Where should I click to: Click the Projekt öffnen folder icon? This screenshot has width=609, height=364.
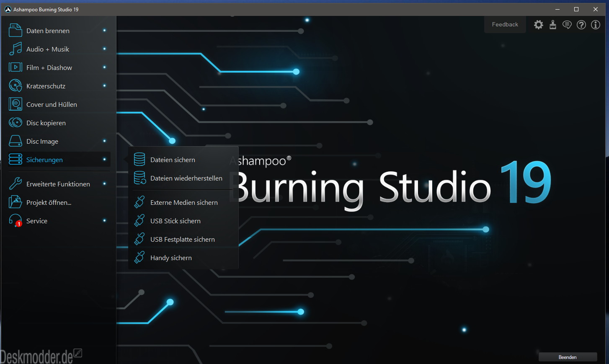point(15,202)
